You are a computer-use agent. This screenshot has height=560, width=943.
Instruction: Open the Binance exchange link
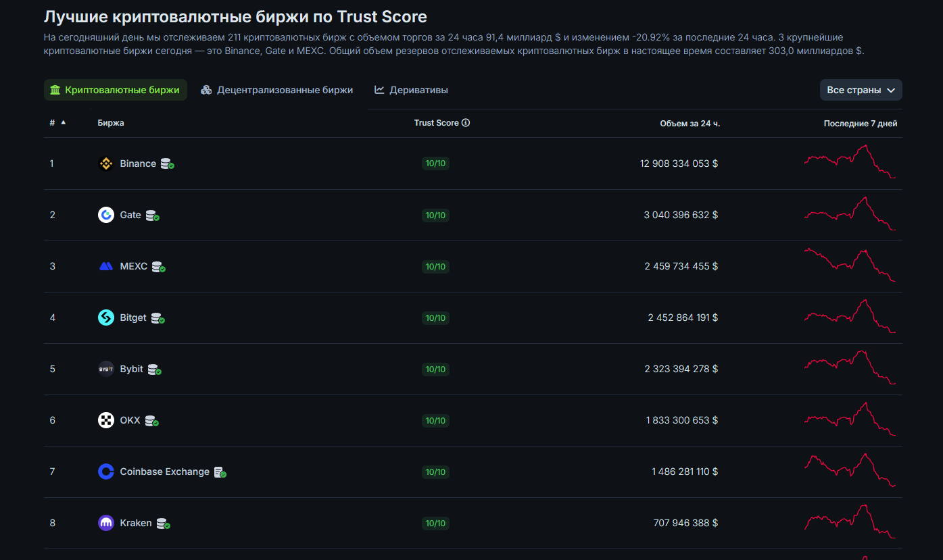coord(138,163)
